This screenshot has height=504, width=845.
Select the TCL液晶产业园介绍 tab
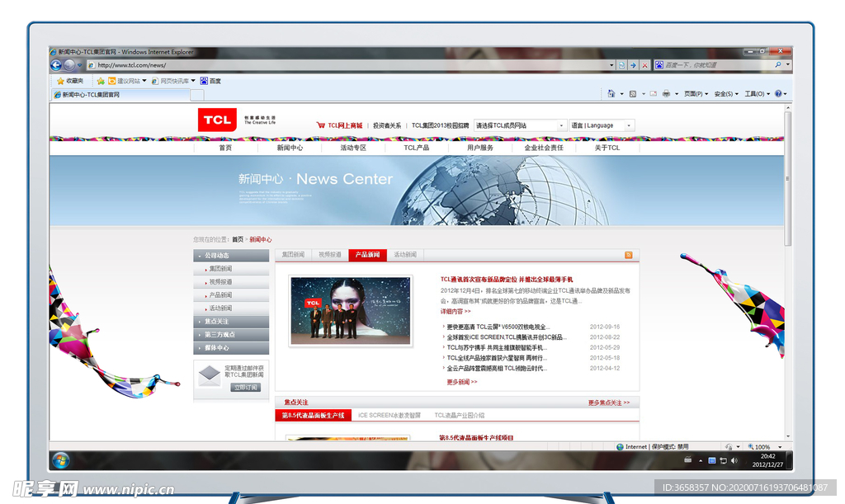(x=459, y=416)
